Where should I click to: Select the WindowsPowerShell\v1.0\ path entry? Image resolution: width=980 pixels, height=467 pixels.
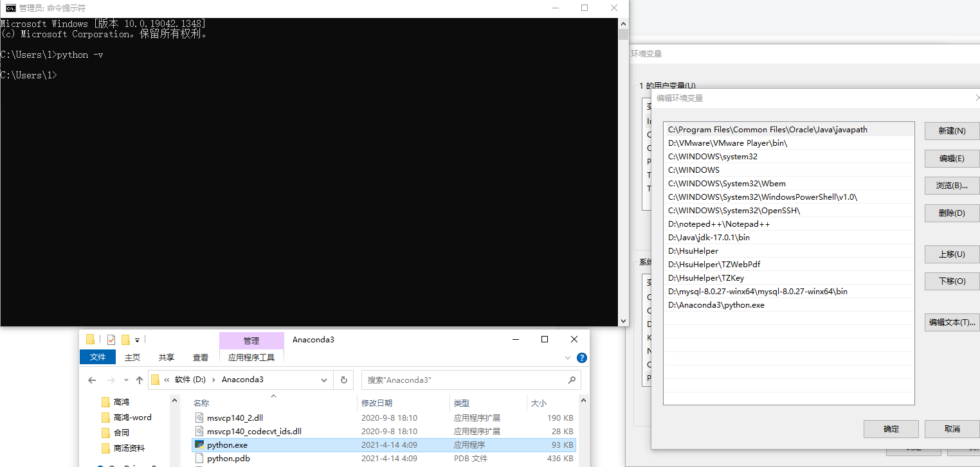tap(789, 197)
